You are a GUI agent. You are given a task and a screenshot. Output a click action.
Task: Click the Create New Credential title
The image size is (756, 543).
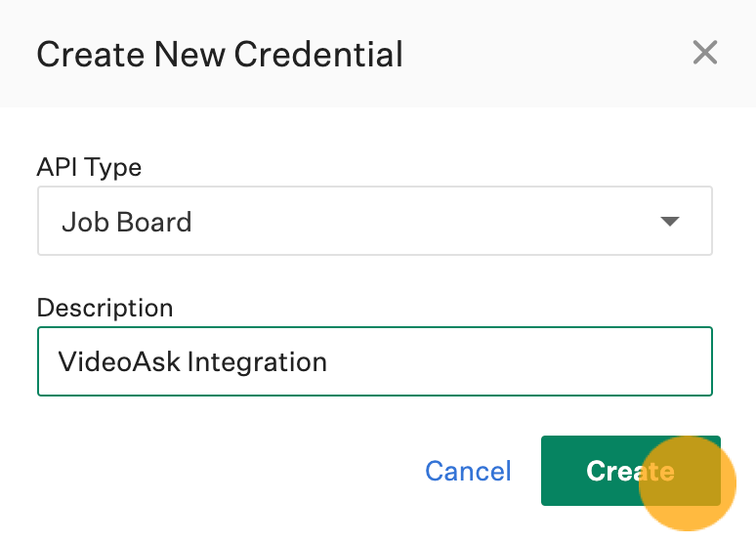pos(220,54)
